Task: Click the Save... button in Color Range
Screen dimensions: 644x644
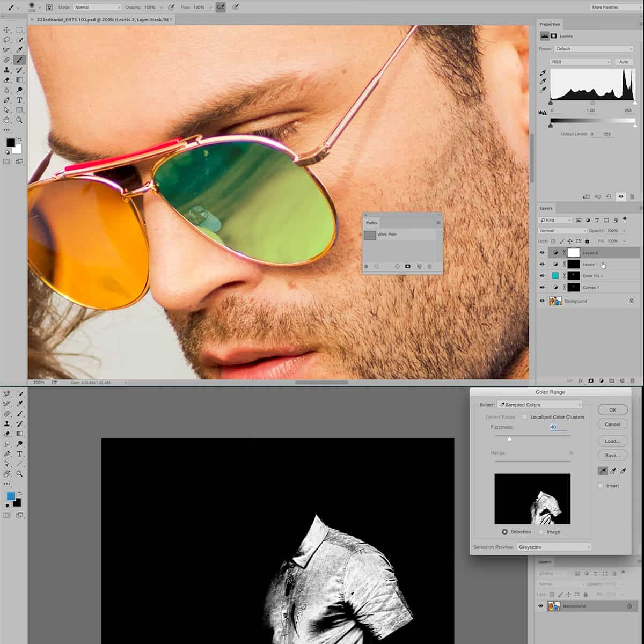Action: pos(612,455)
